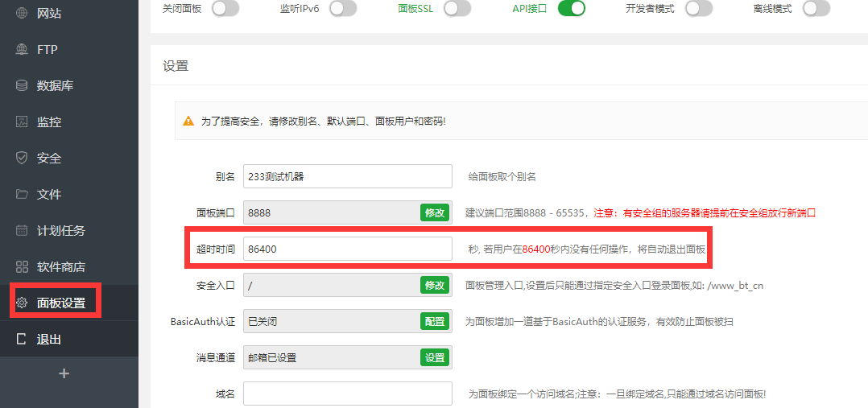Toggle the 开发者模式 switch
This screenshot has width=868, height=408.
click(699, 9)
